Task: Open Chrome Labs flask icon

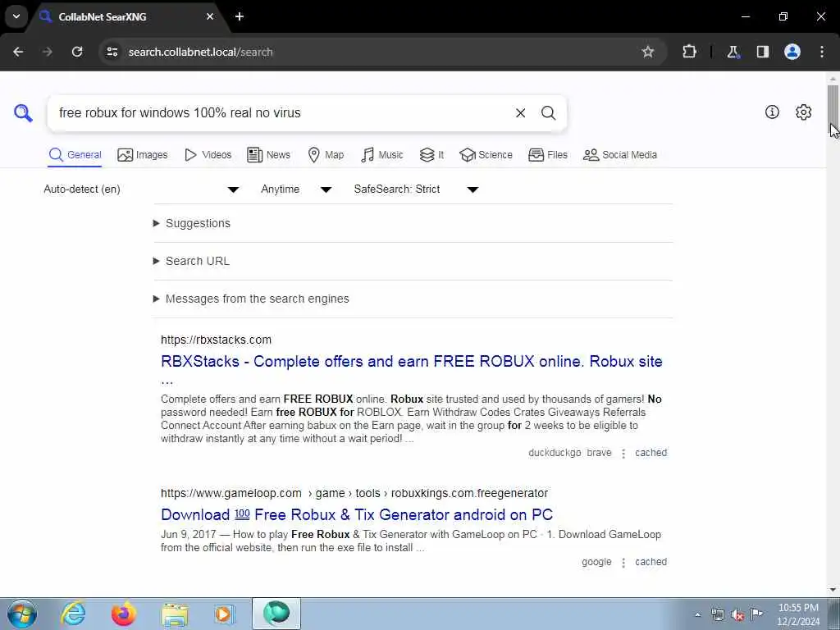Action: tap(733, 52)
